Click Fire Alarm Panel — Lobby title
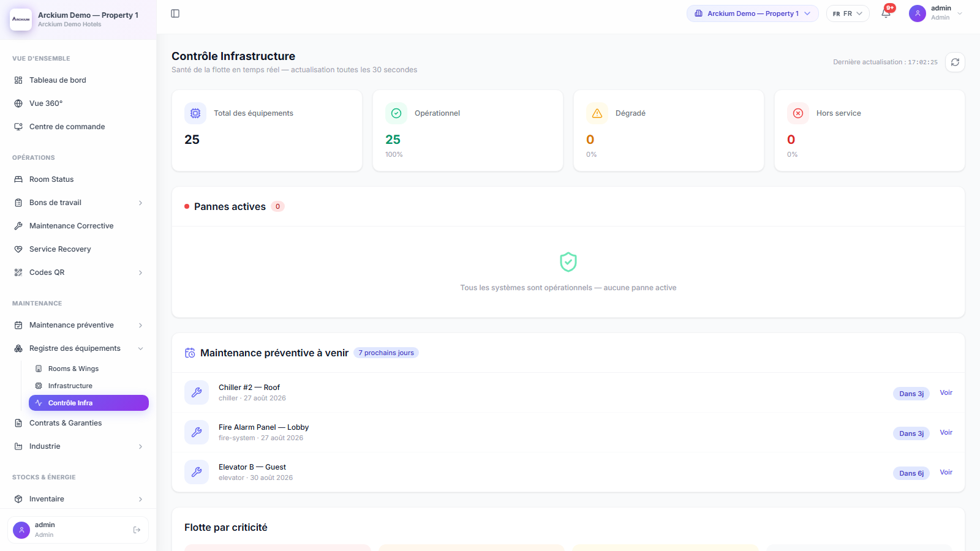The image size is (980, 551). tap(263, 427)
